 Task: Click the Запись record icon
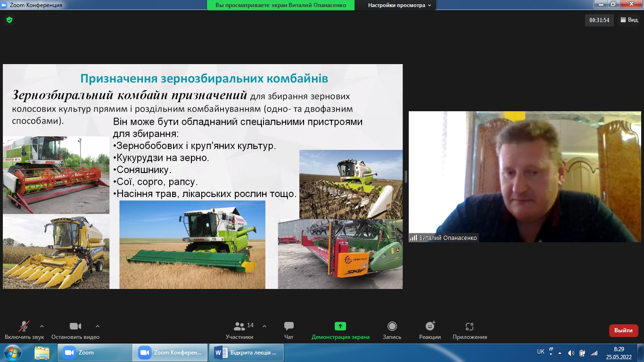(x=392, y=326)
